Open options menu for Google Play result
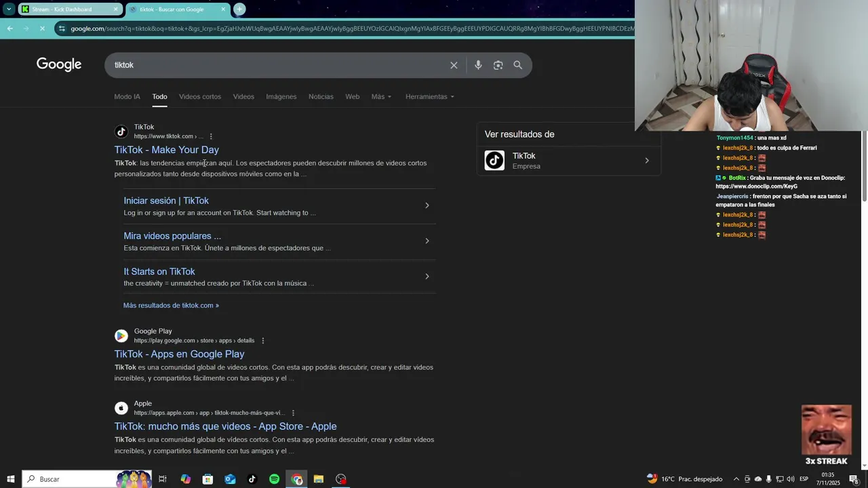Image resolution: width=868 pixels, height=488 pixels. [263, 341]
